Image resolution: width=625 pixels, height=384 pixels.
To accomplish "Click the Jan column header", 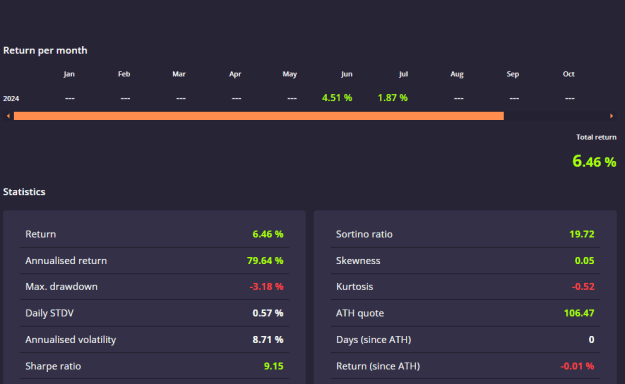I will (x=69, y=74).
